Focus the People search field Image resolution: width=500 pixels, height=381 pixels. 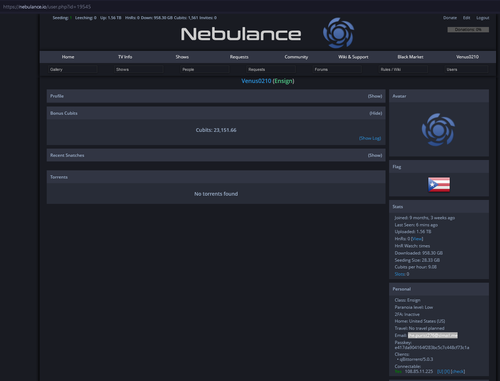(x=205, y=69)
